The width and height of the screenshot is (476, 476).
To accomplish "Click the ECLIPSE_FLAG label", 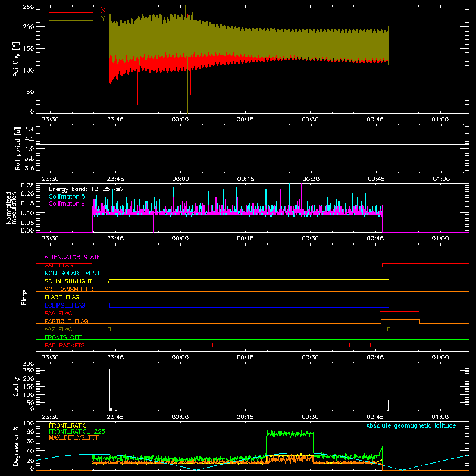I will pos(65,305).
